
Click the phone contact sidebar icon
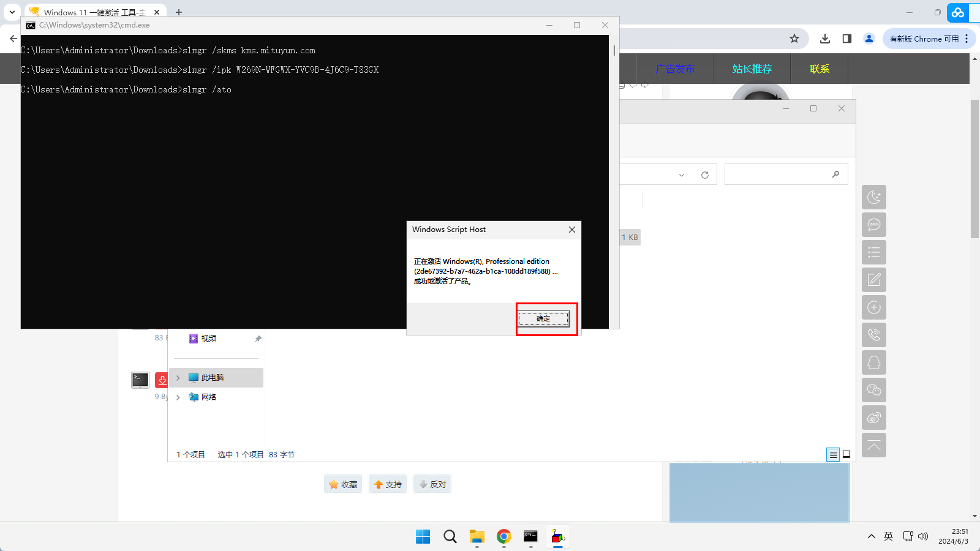point(874,335)
